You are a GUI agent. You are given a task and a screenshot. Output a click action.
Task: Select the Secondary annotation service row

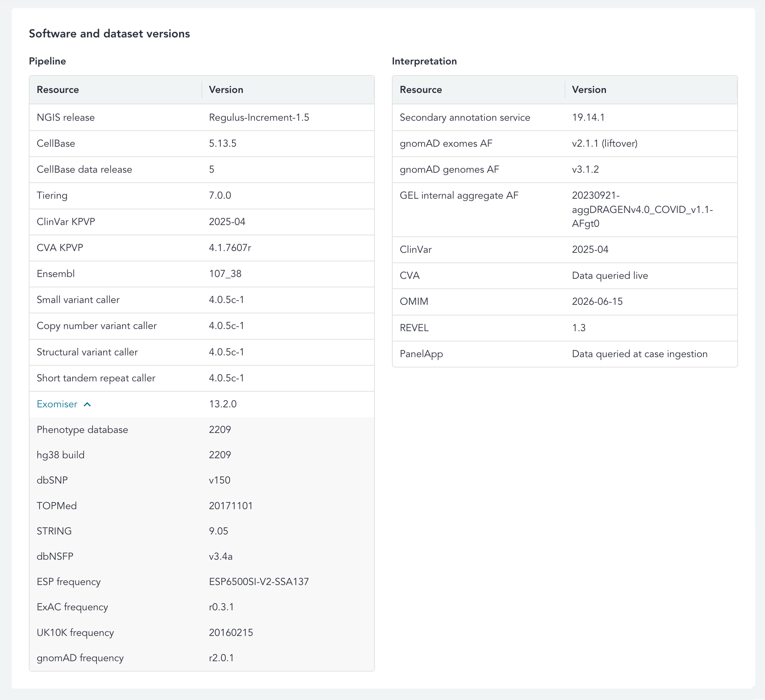(x=565, y=117)
